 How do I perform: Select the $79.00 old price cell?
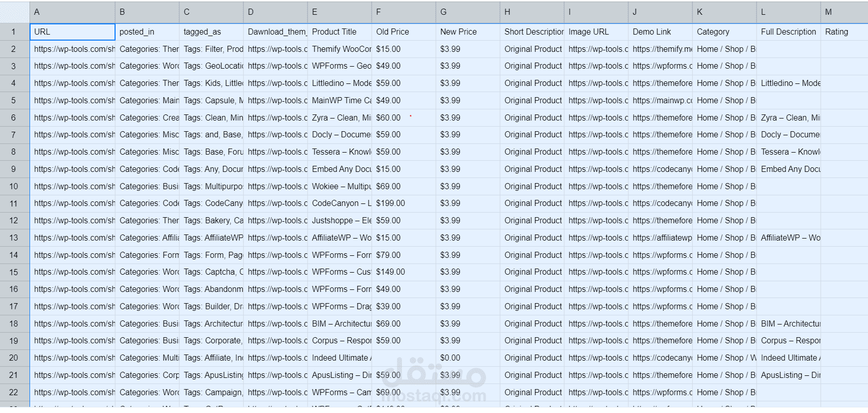point(404,255)
